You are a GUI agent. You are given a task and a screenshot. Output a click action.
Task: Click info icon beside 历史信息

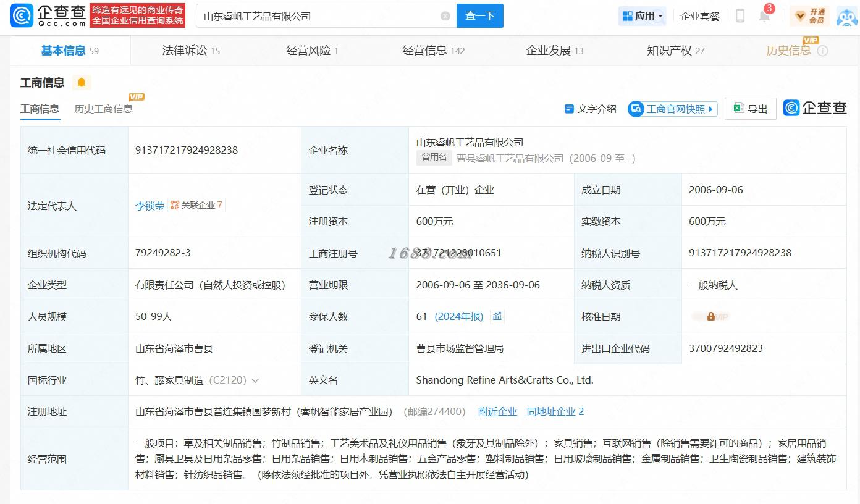[x=822, y=51]
